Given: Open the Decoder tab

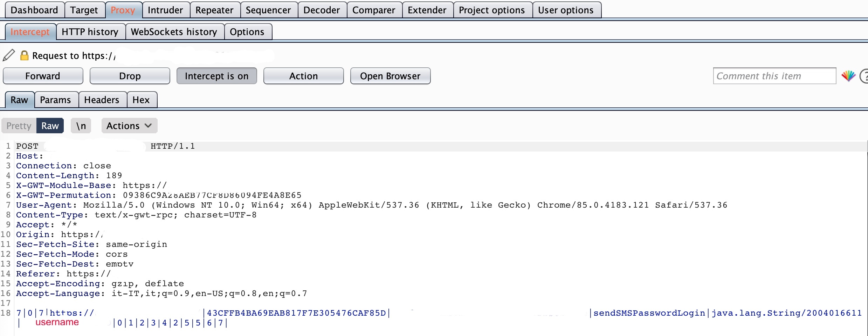Looking at the screenshot, I should [x=322, y=10].
